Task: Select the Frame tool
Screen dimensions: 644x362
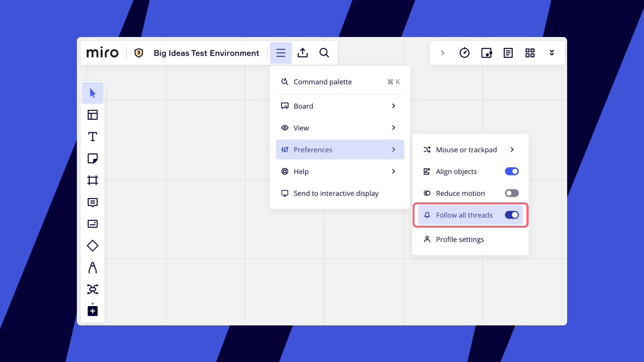Action: point(93,180)
